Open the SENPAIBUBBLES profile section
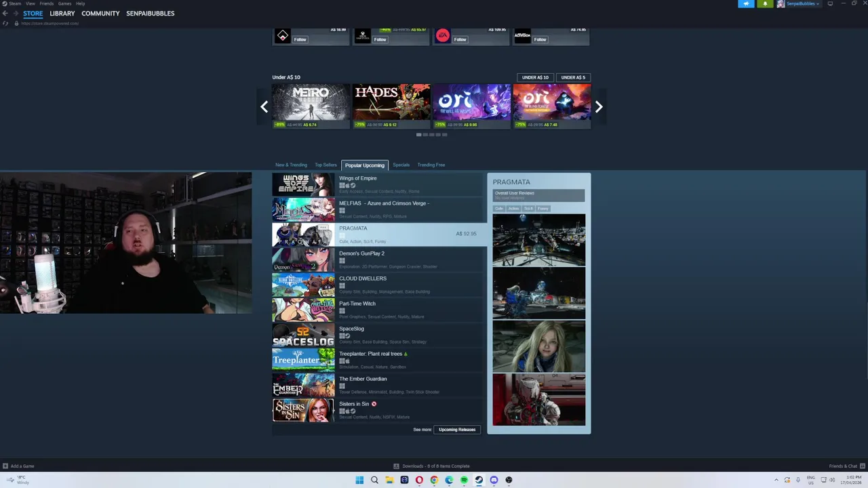The height and width of the screenshot is (488, 868). (x=150, y=14)
